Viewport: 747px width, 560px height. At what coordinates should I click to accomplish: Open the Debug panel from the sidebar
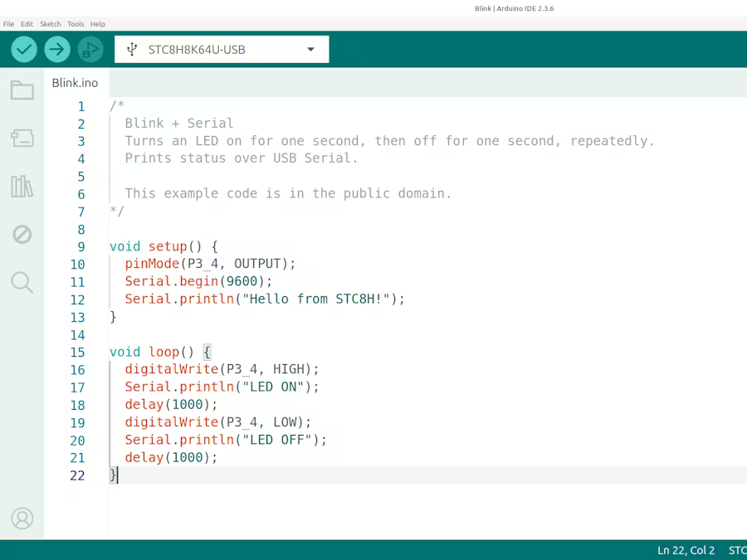click(22, 235)
